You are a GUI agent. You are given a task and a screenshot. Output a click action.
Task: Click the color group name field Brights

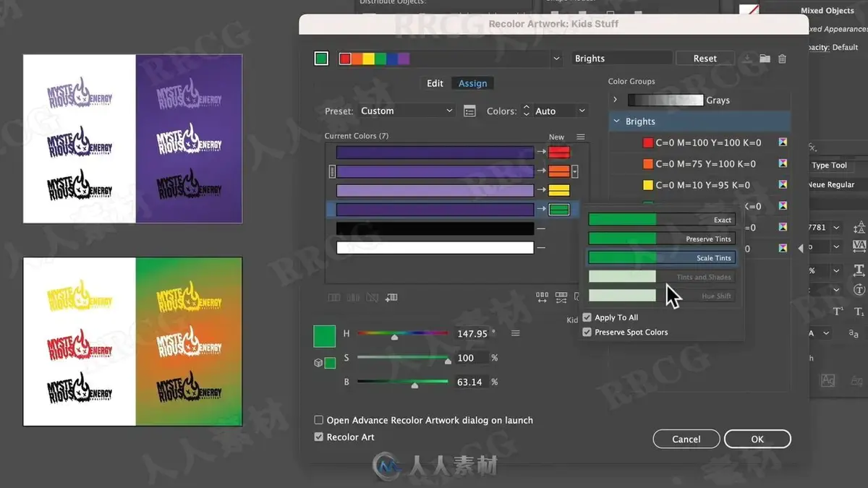tap(622, 59)
